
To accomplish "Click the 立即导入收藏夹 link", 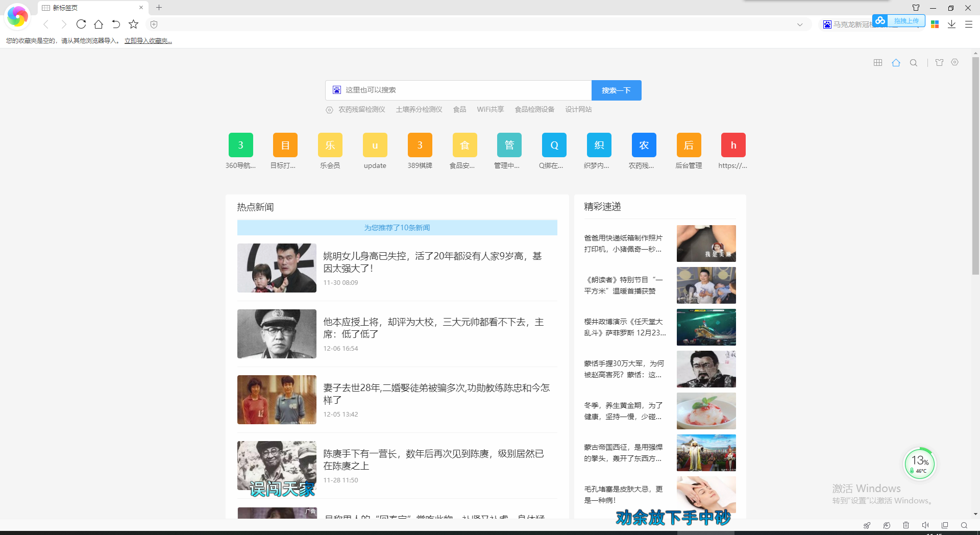I will 148,41.
